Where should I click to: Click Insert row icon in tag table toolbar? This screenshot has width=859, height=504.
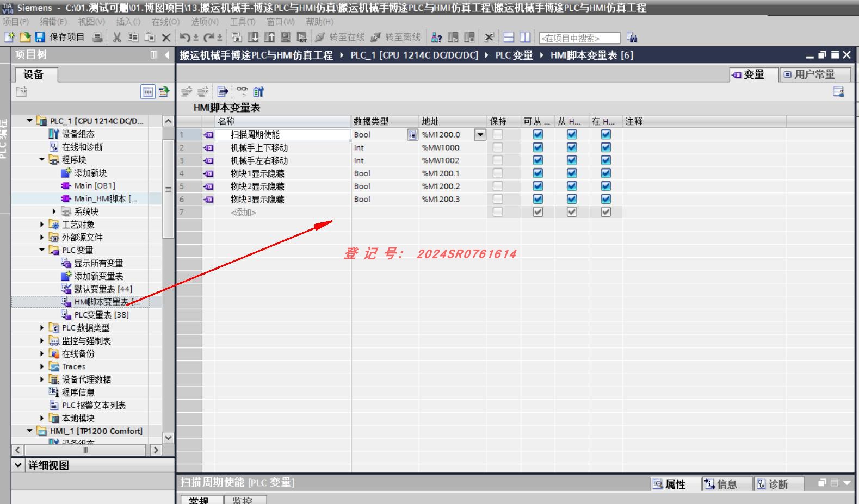click(x=187, y=91)
